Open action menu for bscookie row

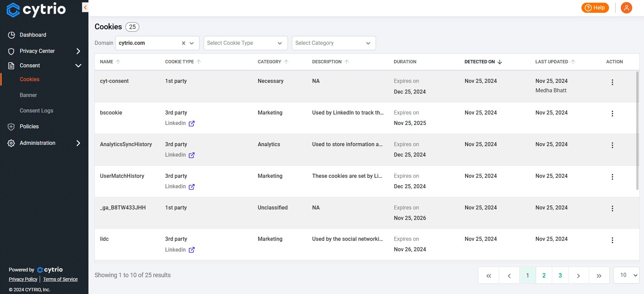tap(612, 114)
